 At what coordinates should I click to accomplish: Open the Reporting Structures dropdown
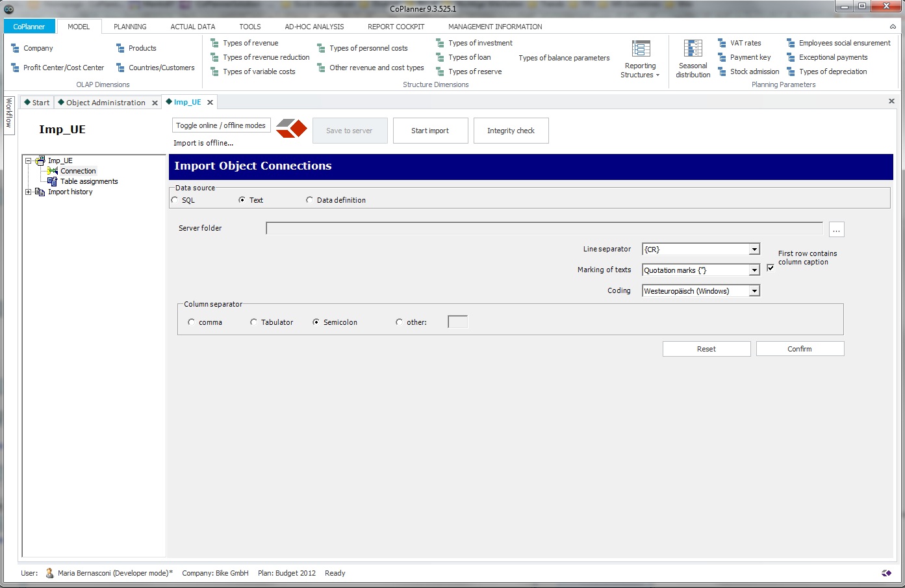tap(641, 59)
